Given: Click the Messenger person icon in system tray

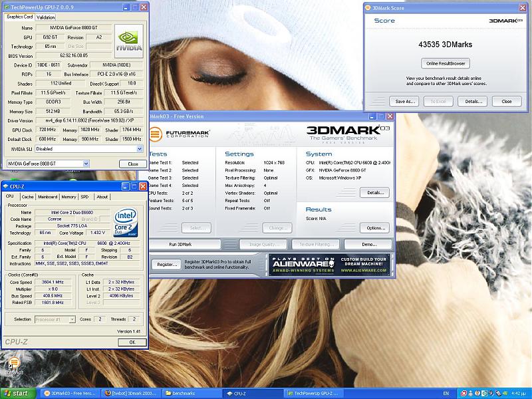Looking at the screenshot, I should (x=470, y=394).
